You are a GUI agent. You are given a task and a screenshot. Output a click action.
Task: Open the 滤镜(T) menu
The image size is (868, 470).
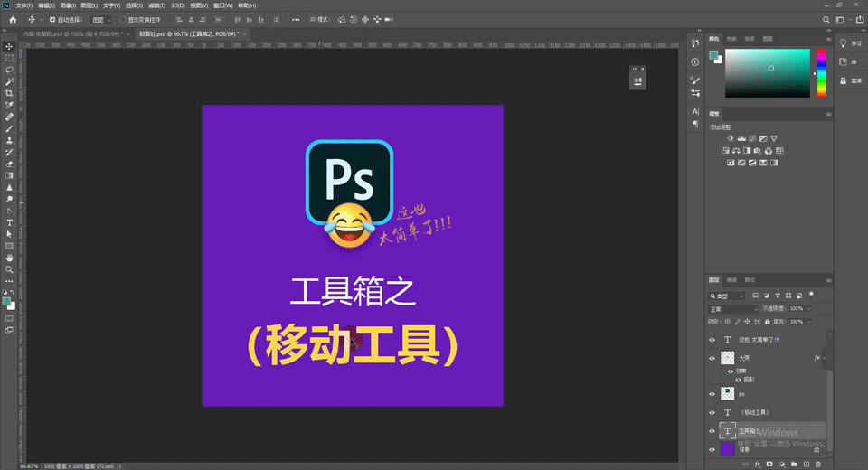click(x=154, y=5)
